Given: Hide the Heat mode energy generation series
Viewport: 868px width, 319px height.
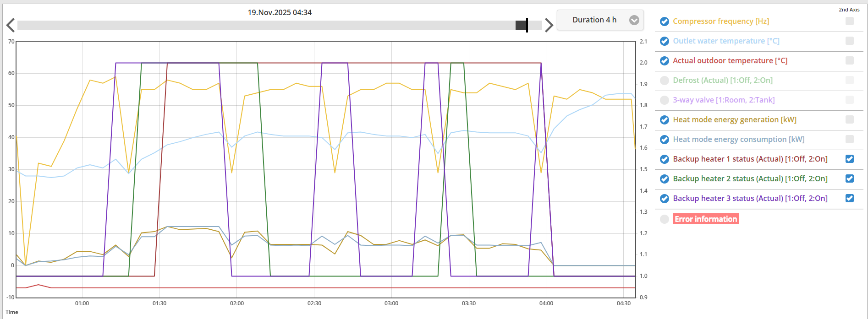Looking at the screenshot, I should coord(664,120).
